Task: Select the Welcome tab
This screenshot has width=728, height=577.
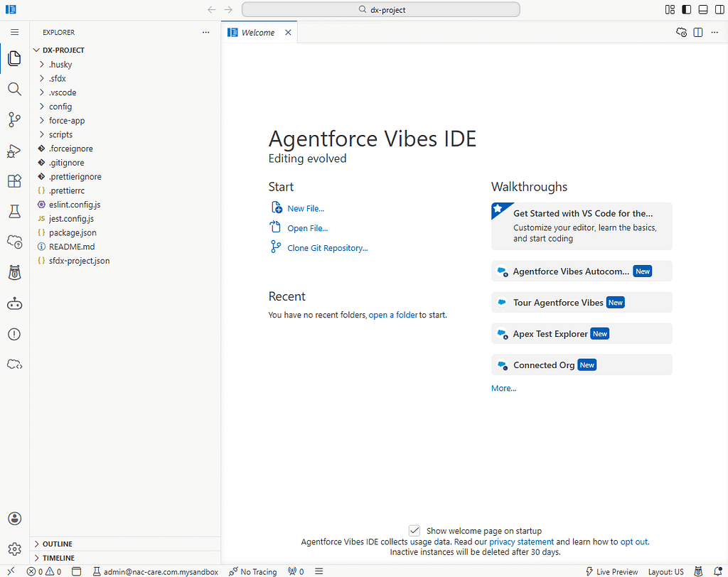Action: 257,33
